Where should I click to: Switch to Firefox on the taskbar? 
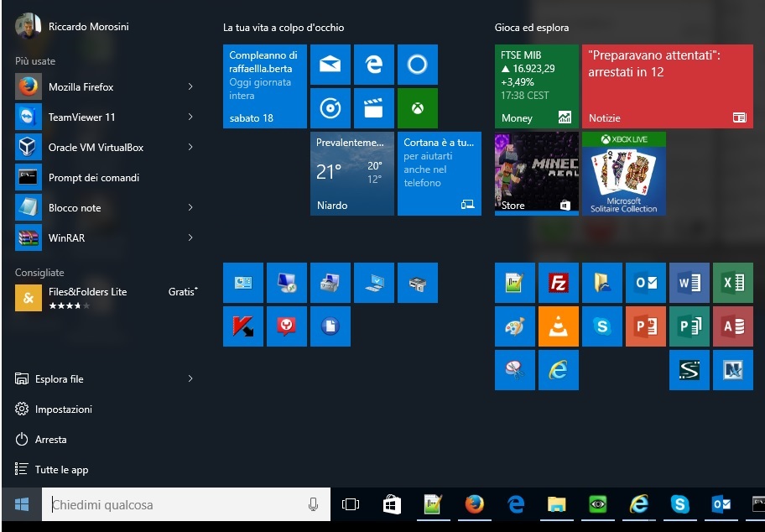[474, 504]
